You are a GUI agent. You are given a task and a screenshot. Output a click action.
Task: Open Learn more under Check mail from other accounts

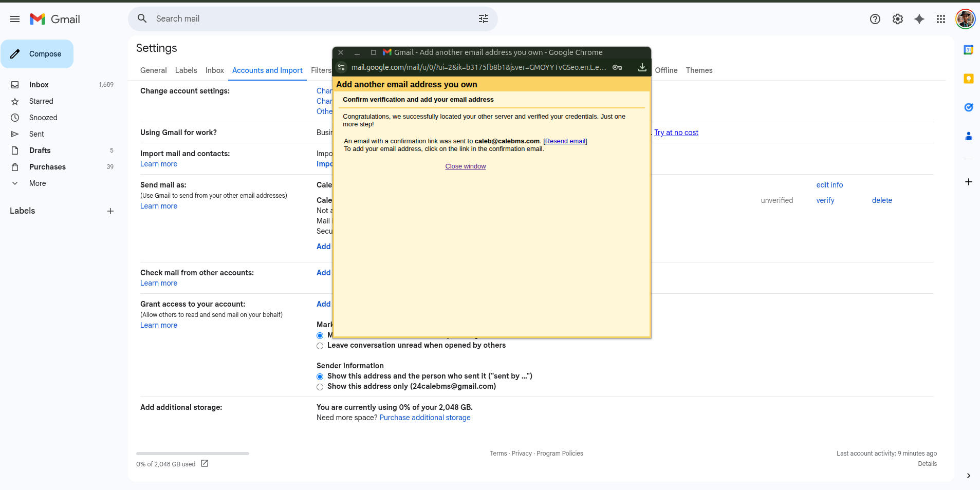tap(159, 283)
